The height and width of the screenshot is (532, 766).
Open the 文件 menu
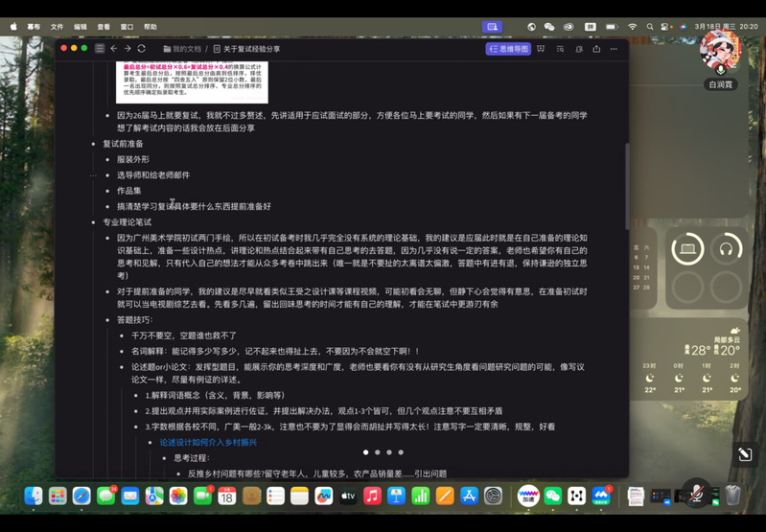[57, 27]
